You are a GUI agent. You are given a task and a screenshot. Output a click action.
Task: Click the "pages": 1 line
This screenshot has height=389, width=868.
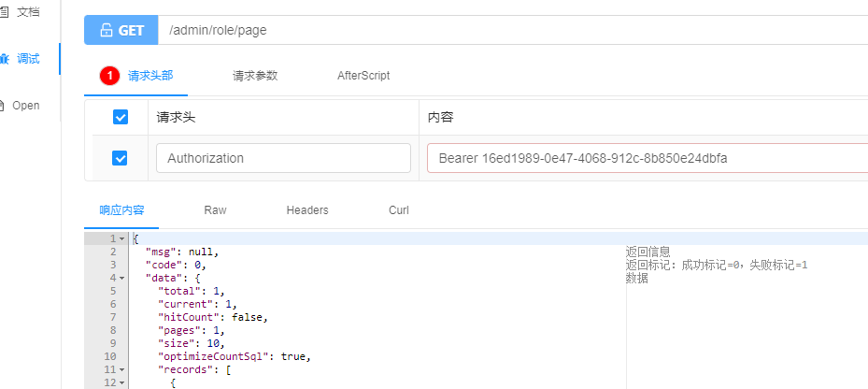point(192,330)
